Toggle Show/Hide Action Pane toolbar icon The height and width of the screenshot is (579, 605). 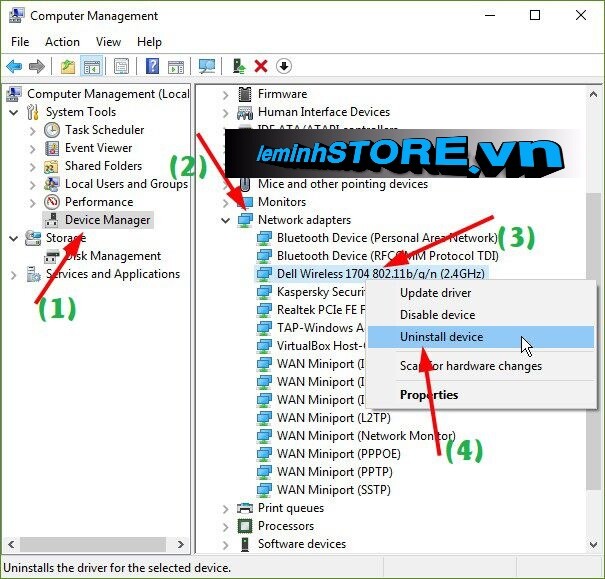(x=176, y=66)
